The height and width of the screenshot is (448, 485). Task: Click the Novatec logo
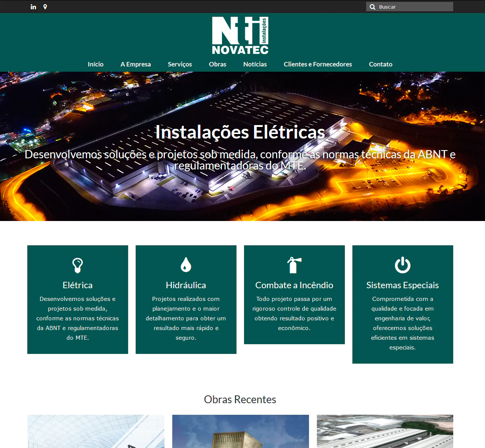(240, 35)
